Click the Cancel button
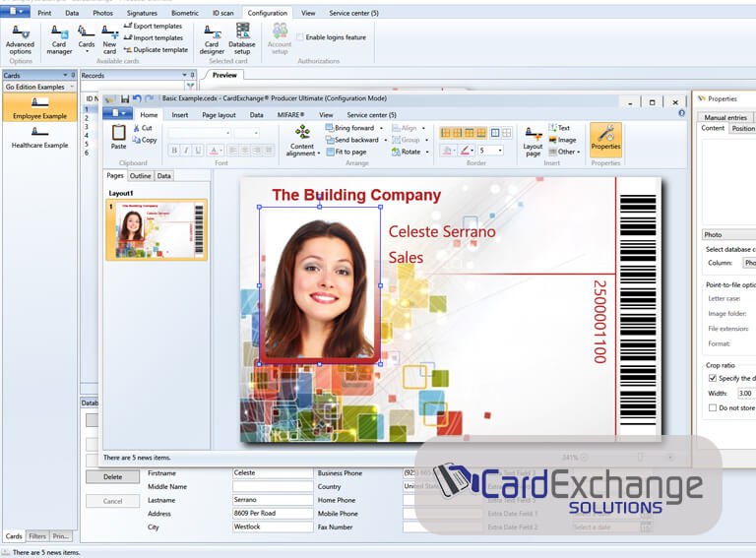The image size is (756, 558). (x=112, y=501)
